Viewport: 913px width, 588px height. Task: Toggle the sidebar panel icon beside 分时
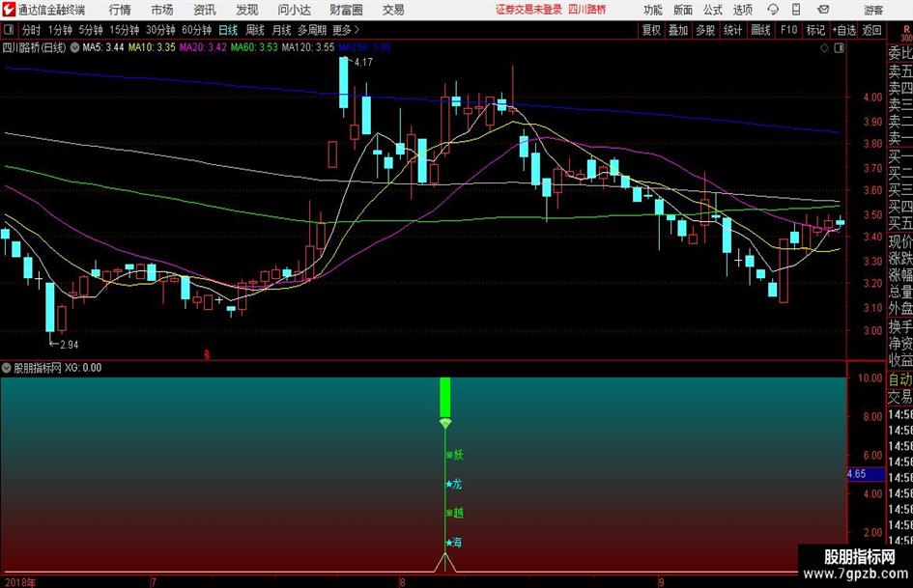[9, 30]
